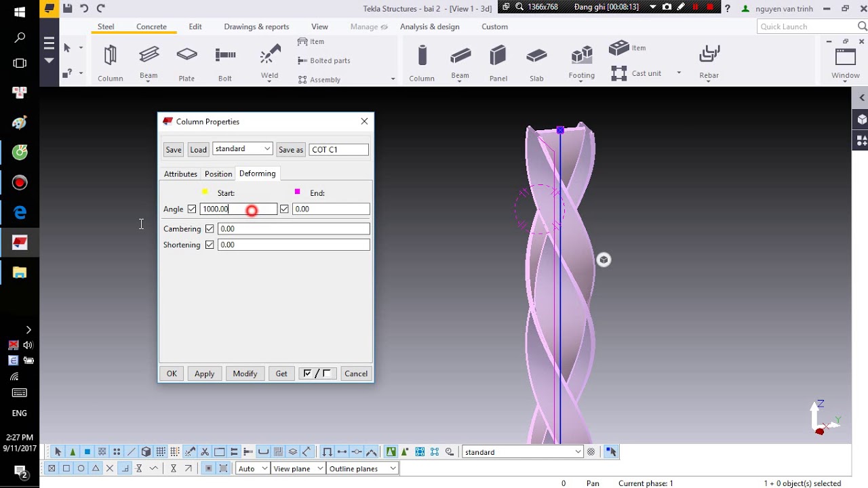Switch to the Attributes tab
This screenshot has width=868, height=488.
180,174
